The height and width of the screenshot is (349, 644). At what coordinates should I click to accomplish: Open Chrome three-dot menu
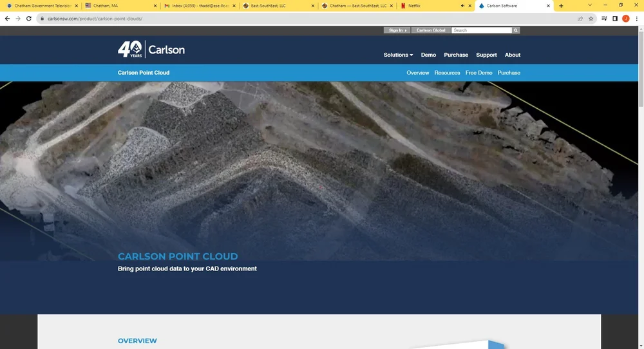point(637,19)
